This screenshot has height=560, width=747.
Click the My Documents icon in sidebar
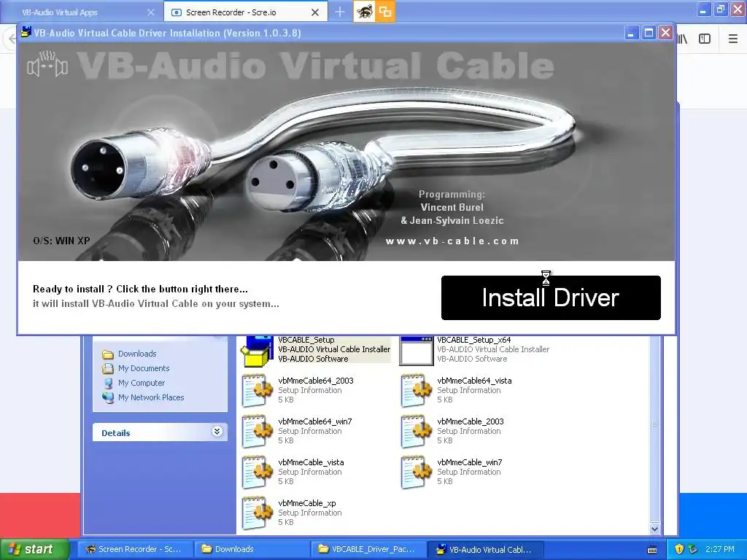click(108, 368)
